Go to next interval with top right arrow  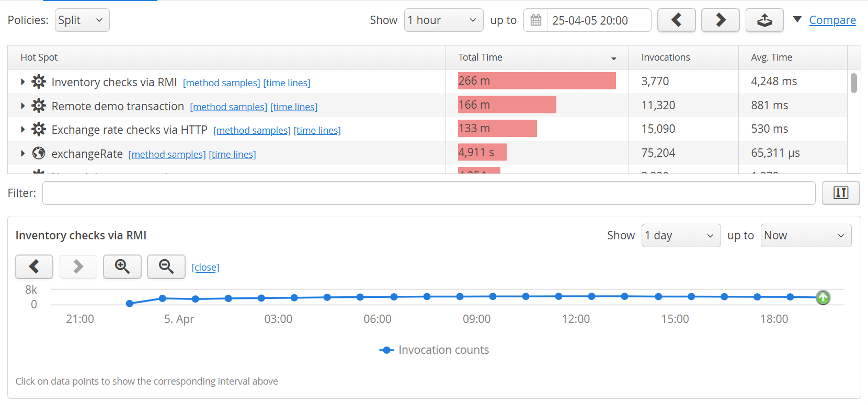pyautogui.click(x=720, y=20)
